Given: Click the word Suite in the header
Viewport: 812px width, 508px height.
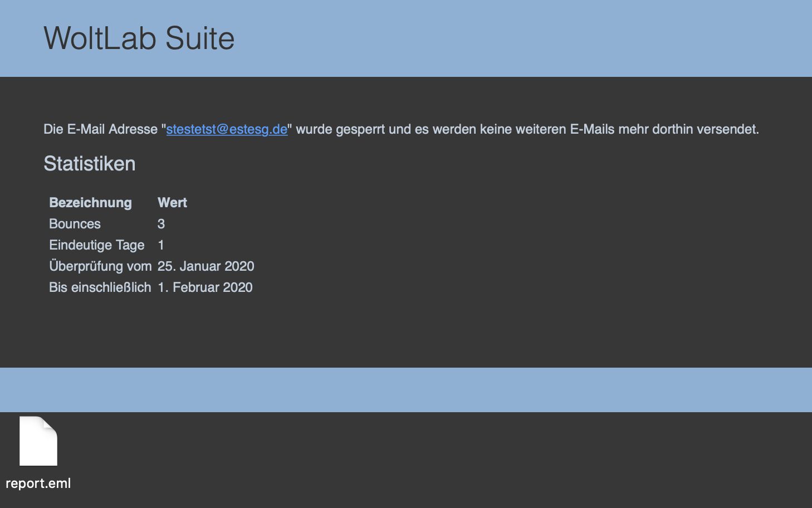Looking at the screenshot, I should click(x=199, y=38).
